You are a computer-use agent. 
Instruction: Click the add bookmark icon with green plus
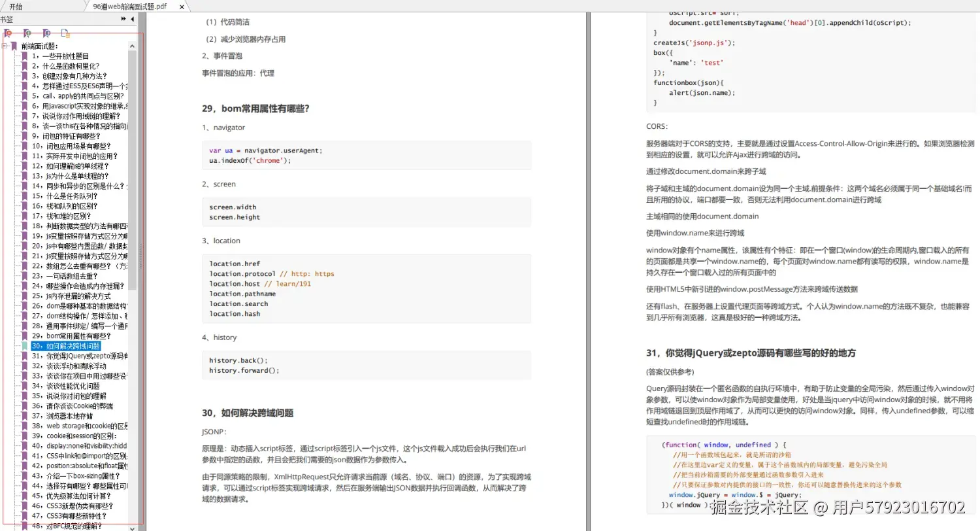27,33
